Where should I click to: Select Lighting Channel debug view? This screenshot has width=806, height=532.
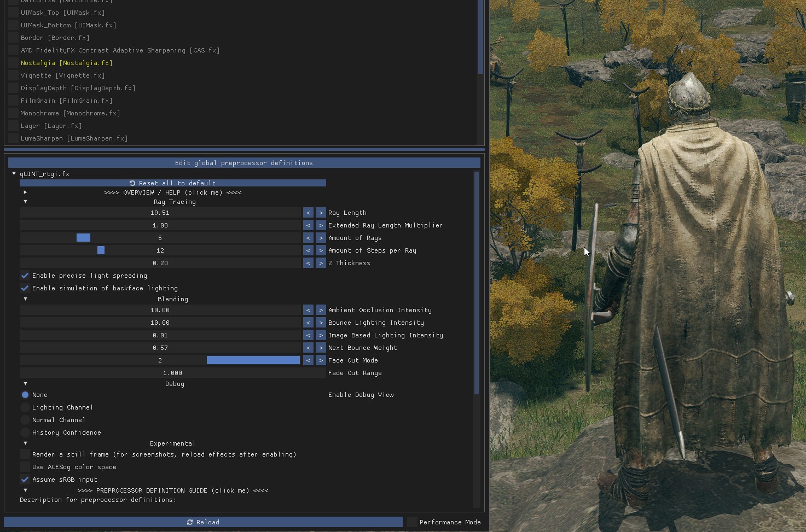pyautogui.click(x=25, y=407)
